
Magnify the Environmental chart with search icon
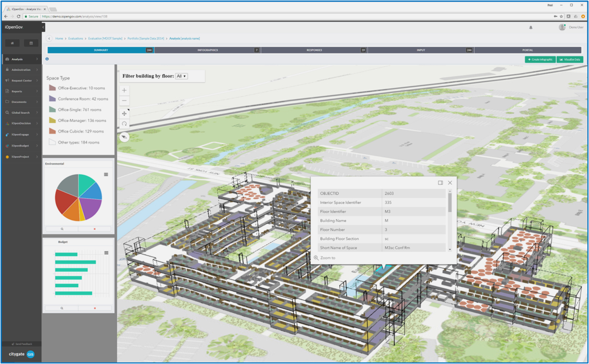click(62, 229)
